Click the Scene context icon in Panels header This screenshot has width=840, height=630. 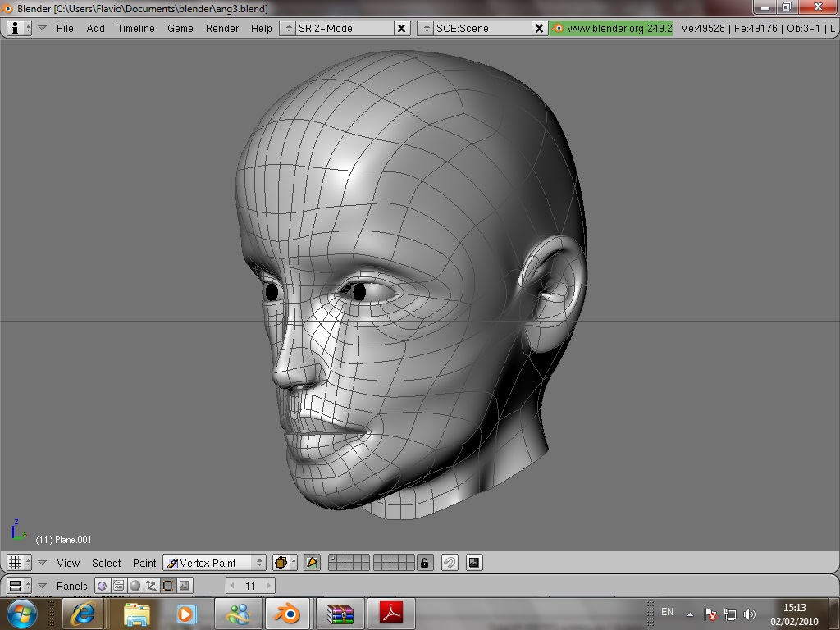[x=185, y=586]
